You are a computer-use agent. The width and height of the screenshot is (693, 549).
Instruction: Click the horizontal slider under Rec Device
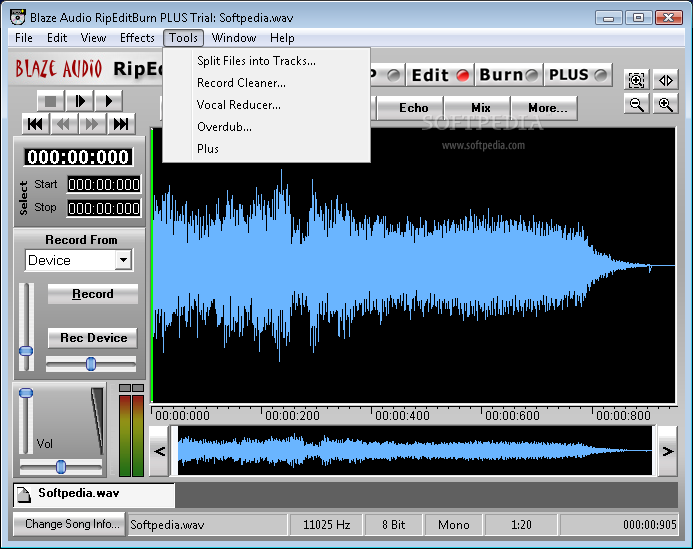coord(91,364)
